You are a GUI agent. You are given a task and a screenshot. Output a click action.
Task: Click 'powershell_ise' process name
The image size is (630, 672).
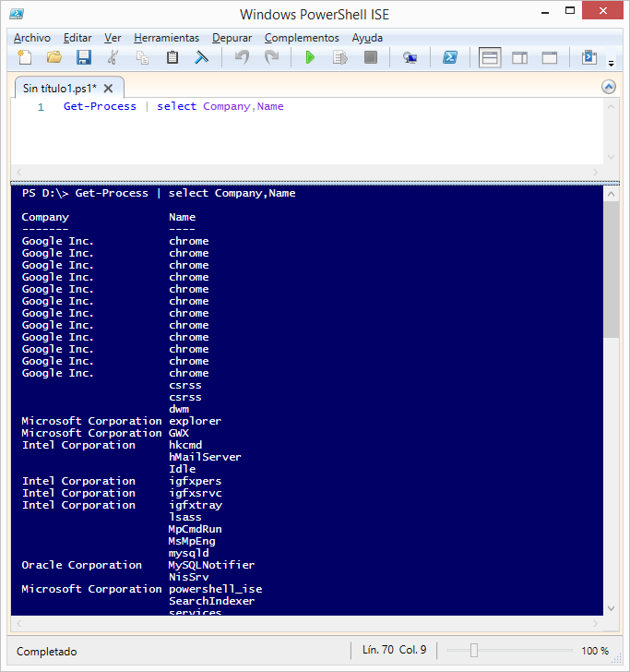coord(216,589)
